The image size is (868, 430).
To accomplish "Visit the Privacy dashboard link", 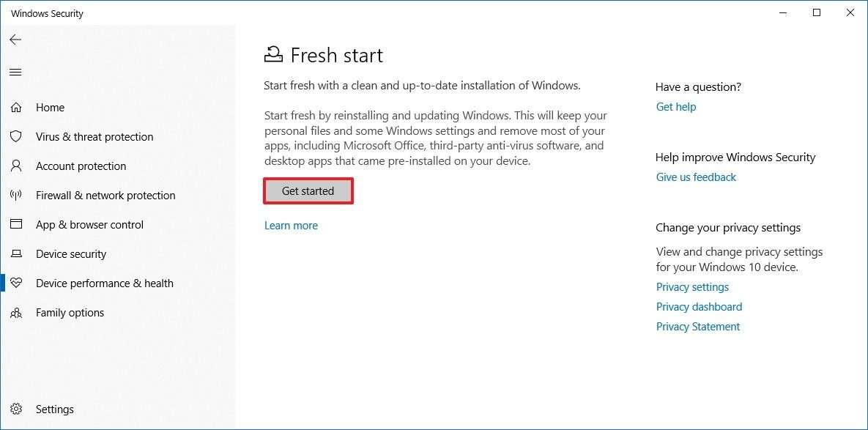I will point(699,307).
